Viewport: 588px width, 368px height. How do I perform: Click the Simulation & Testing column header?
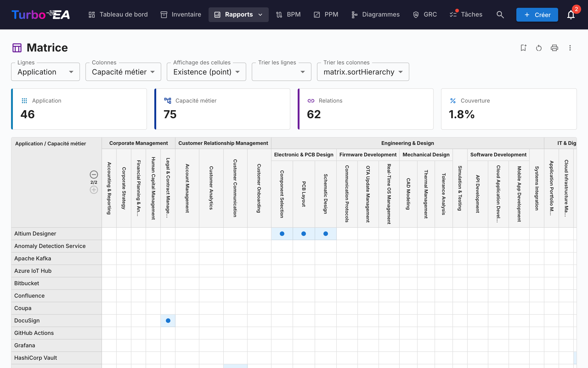[460, 188]
